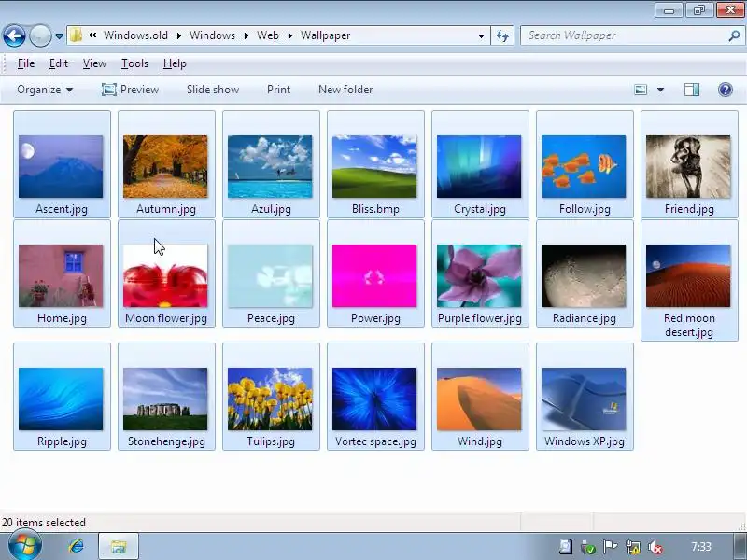Click the Wallpaper breadcrumb

325,35
